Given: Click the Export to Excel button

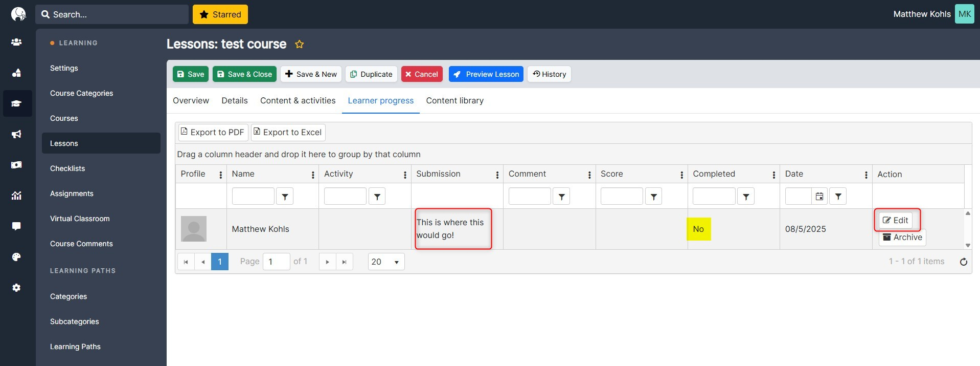Looking at the screenshot, I should (x=288, y=133).
